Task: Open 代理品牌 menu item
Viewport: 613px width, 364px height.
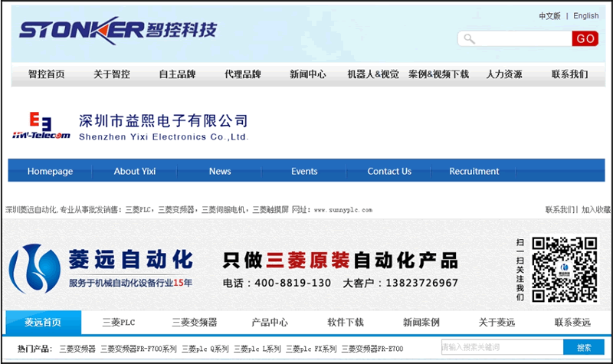Action: 242,74
